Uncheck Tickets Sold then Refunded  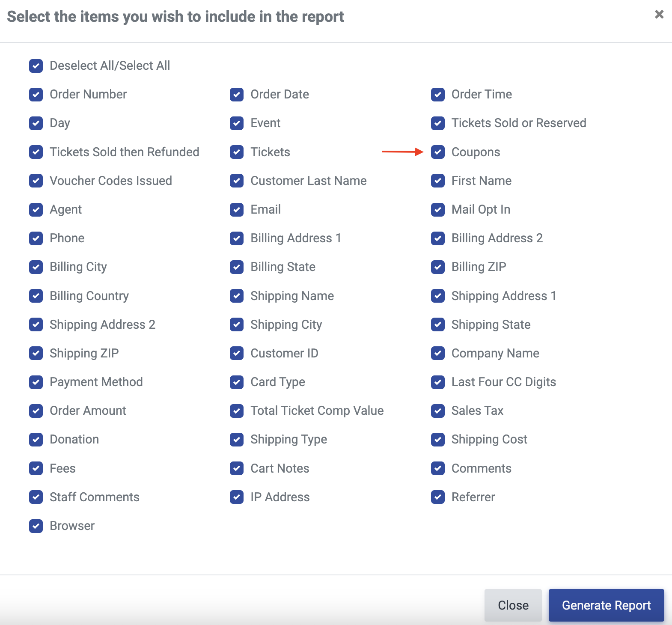click(x=36, y=152)
